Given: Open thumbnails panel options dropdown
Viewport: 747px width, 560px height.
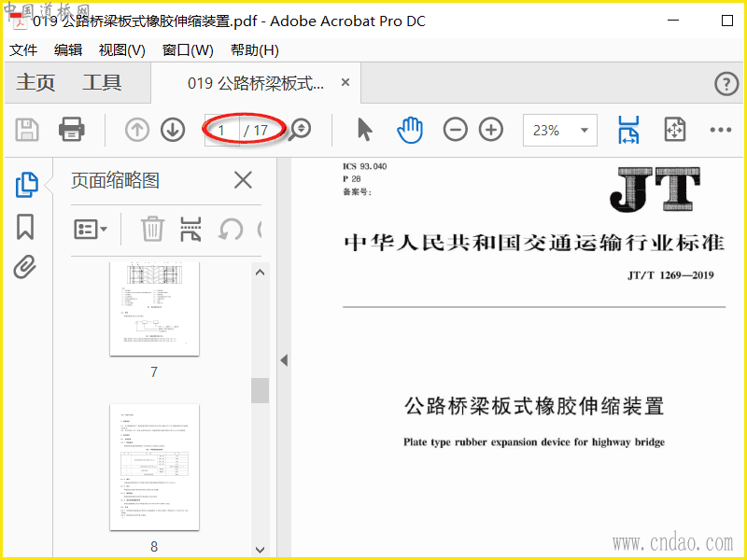Looking at the screenshot, I should click(91, 229).
